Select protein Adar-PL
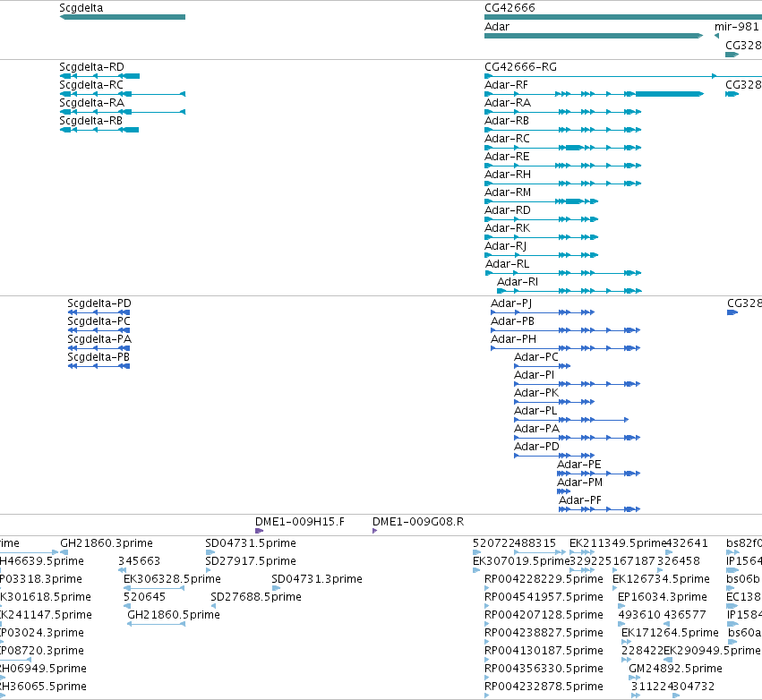This screenshot has width=762, height=700. click(x=571, y=420)
